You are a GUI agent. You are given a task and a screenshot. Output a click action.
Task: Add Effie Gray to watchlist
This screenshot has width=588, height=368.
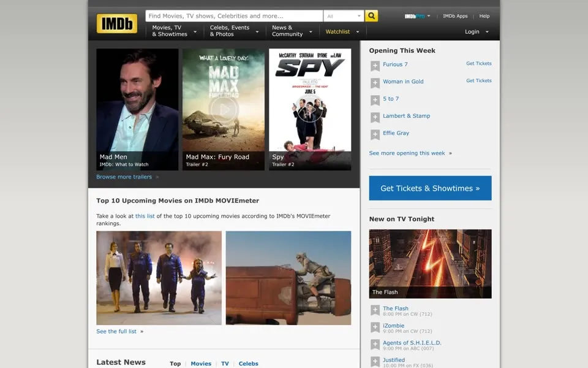pyautogui.click(x=375, y=135)
